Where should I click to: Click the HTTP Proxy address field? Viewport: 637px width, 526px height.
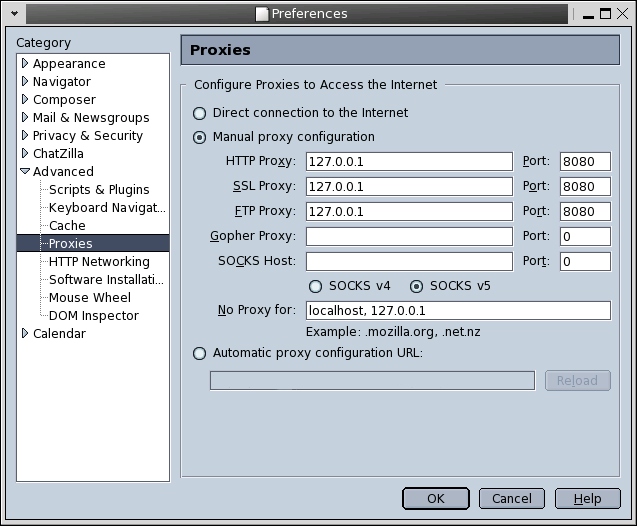tap(409, 162)
